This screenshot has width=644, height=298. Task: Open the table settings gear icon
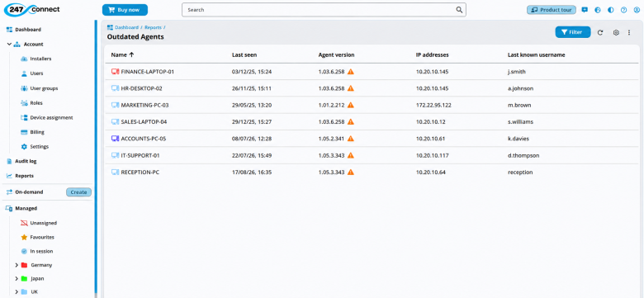(x=616, y=32)
